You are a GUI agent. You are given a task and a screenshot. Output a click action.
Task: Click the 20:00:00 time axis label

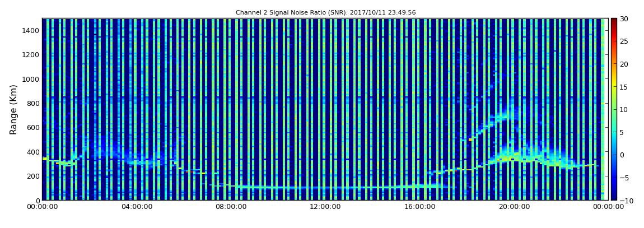coord(514,207)
